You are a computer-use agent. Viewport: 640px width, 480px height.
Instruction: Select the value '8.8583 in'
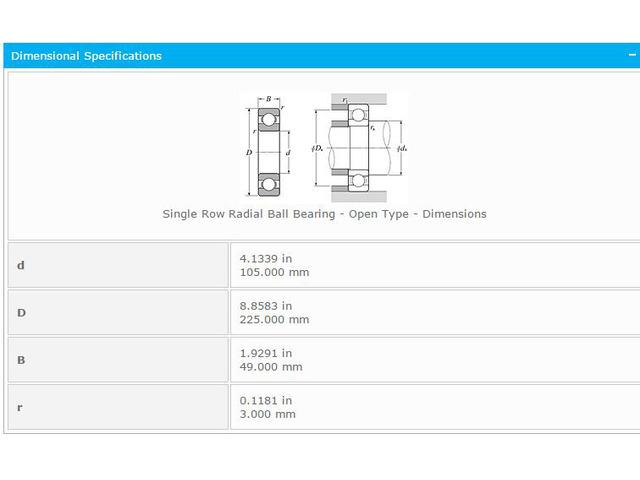266,306
